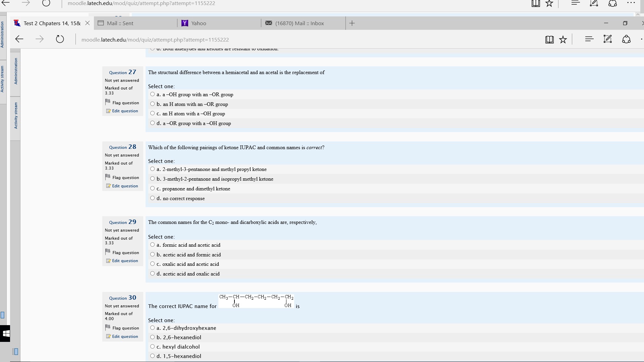This screenshot has width=644, height=362.
Task: Open a new tab with plus icon
Action: click(352, 23)
